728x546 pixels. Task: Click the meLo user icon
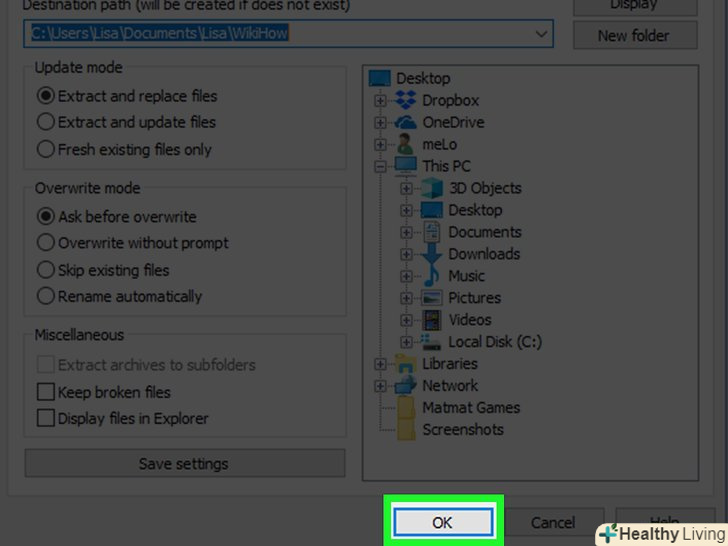coord(405,144)
